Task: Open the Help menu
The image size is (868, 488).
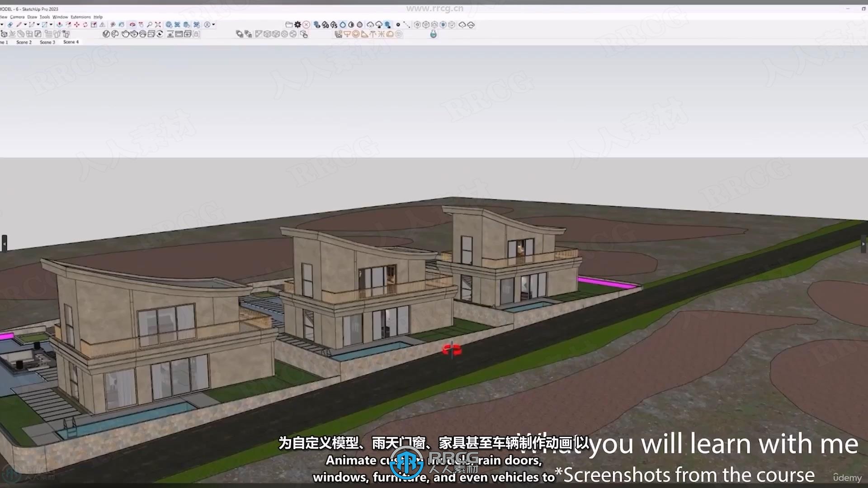Action: pyautogui.click(x=98, y=17)
